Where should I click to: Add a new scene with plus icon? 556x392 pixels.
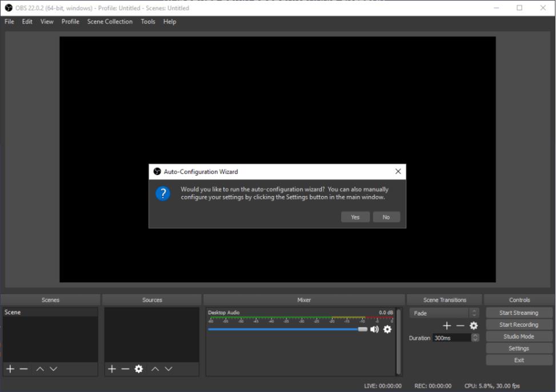tap(10, 369)
